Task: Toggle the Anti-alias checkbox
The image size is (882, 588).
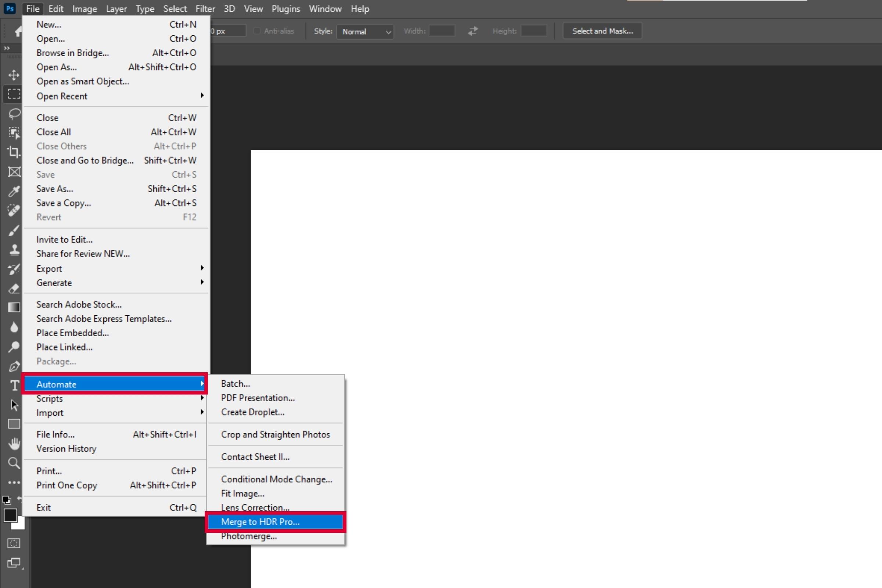Action: pyautogui.click(x=257, y=31)
